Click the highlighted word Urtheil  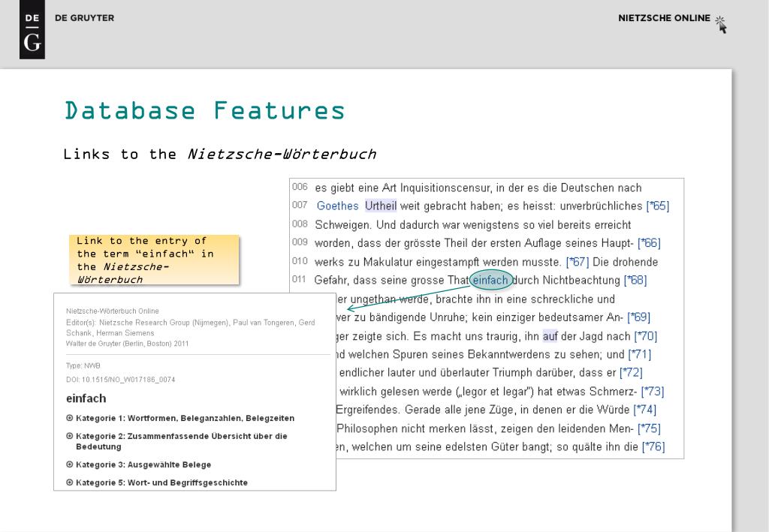click(x=381, y=206)
